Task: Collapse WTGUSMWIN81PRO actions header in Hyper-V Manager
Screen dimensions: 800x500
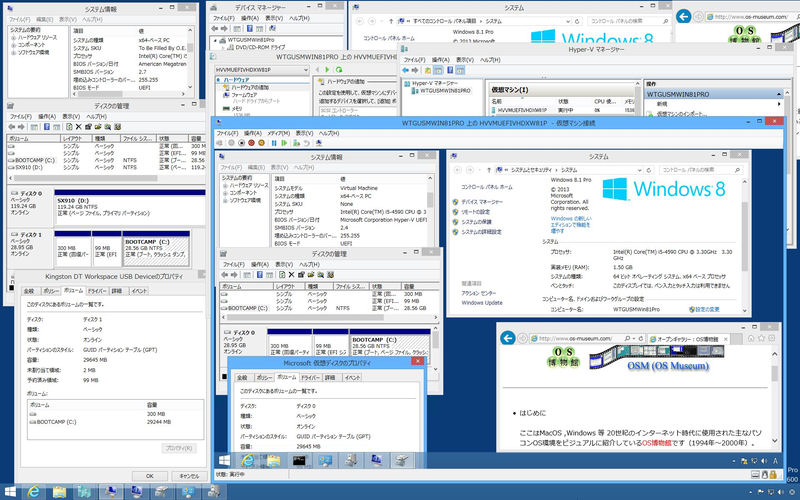Action: click(779, 94)
